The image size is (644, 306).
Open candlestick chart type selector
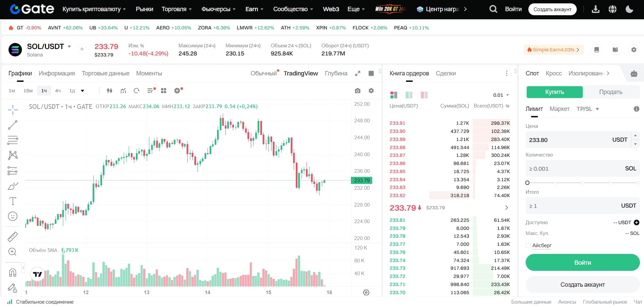pyautogui.click(x=109, y=91)
